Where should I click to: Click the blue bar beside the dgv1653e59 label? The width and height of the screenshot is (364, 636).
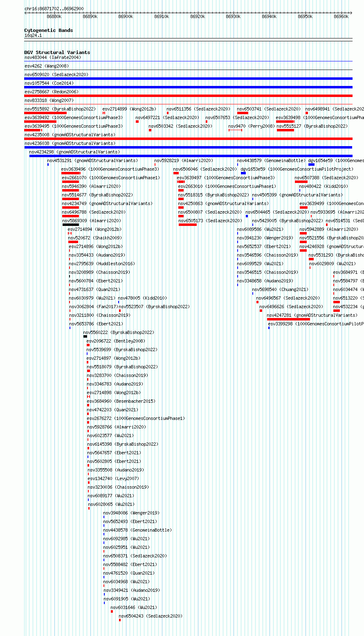[243, 173]
